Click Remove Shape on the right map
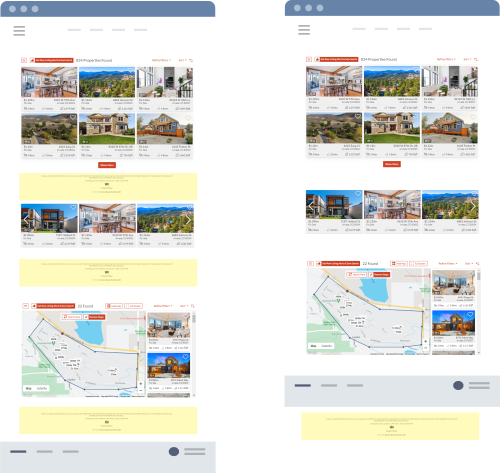The height and width of the screenshot is (473, 500). click(x=379, y=275)
